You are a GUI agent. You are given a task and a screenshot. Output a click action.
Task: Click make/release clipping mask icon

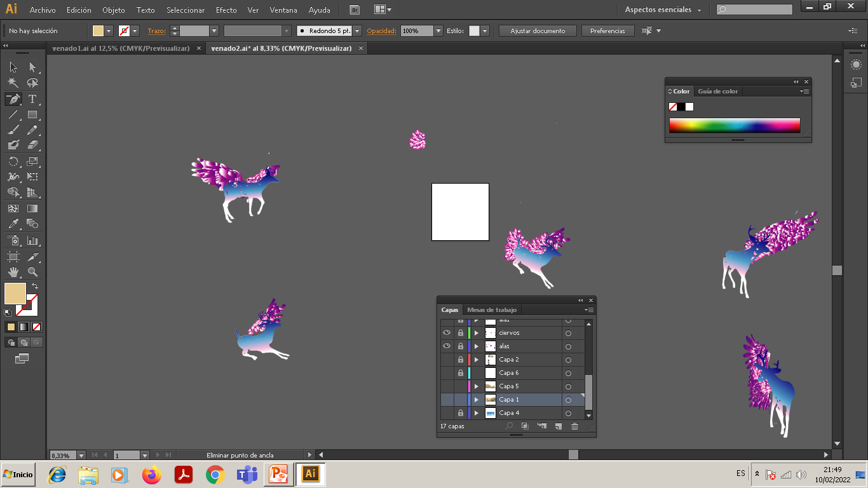click(525, 426)
